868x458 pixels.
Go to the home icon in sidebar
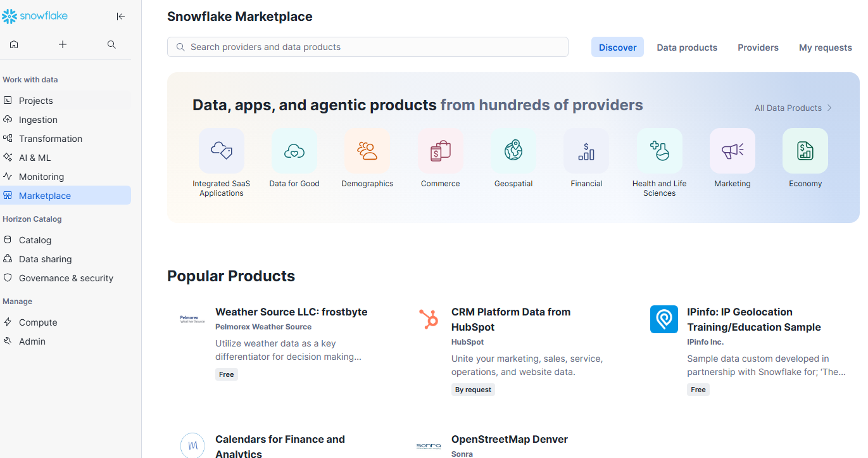14,44
